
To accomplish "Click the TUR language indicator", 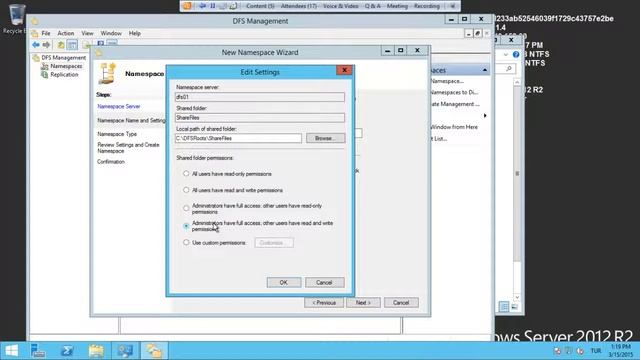I will click(x=596, y=351).
